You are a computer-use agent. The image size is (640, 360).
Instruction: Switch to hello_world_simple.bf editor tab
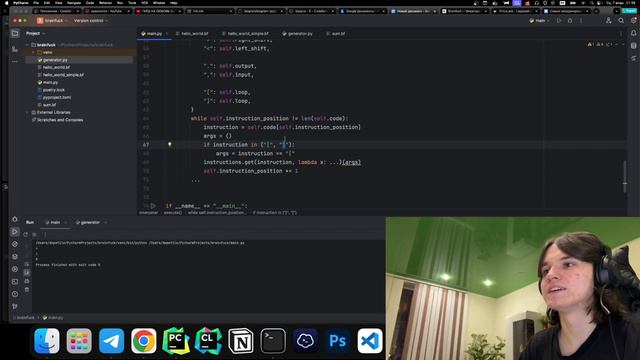pos(245,33)
